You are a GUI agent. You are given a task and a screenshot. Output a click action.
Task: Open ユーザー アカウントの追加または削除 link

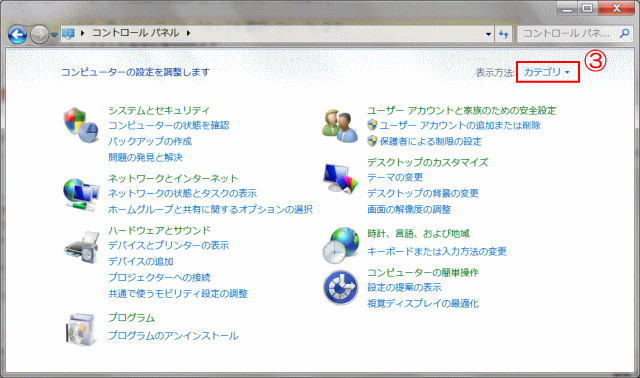[460, 125]
